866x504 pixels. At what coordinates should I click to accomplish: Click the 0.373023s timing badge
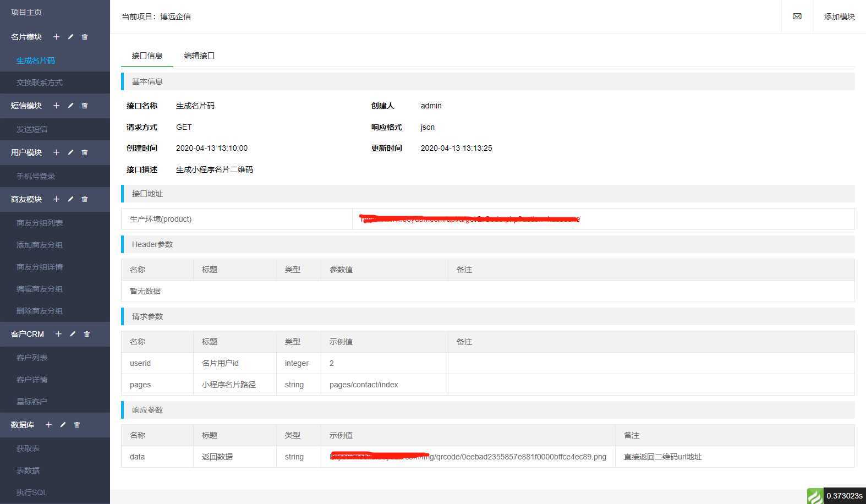click(x=845, y=496)
